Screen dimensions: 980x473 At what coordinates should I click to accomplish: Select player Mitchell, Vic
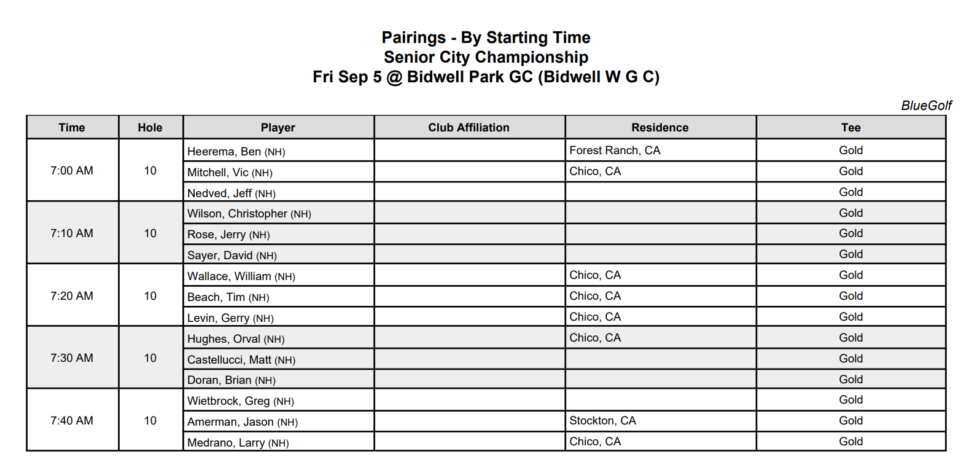tap(218, 173)
